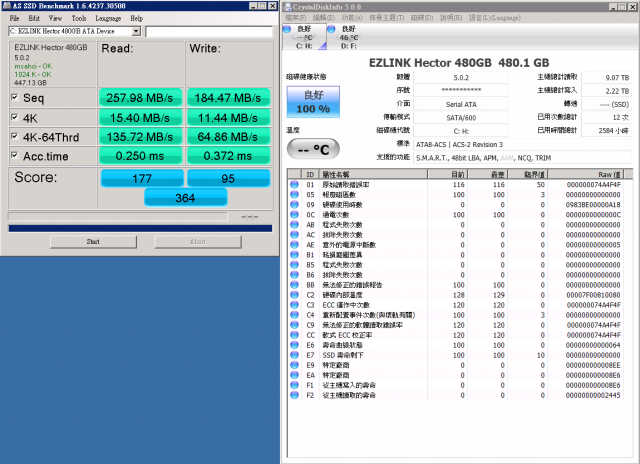Toggle the 4K-64Thrd test checkbox

pyautogui.click(x=14, y=136)
